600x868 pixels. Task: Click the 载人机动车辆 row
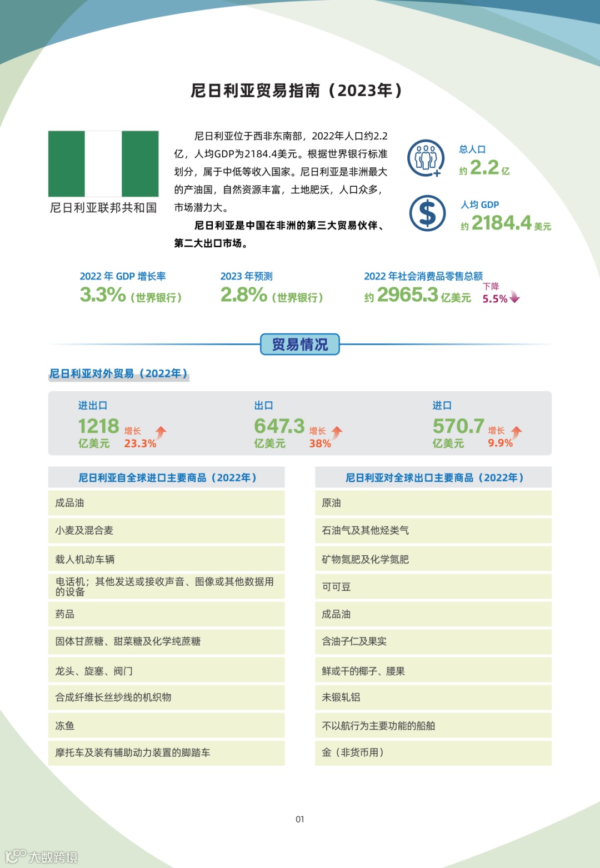[167, 558]
